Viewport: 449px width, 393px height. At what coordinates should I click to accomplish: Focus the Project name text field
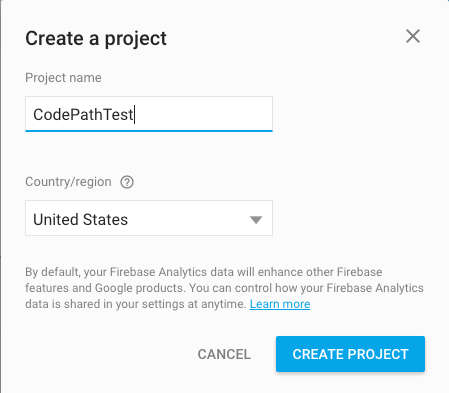(149, 114)
